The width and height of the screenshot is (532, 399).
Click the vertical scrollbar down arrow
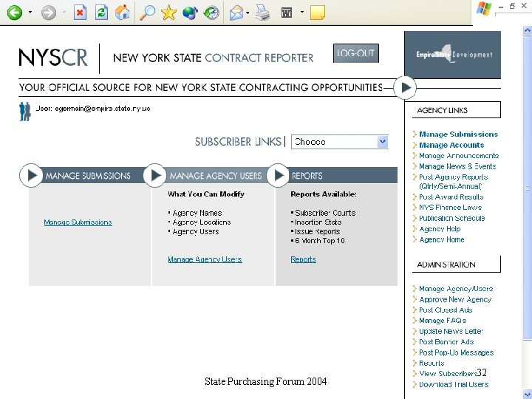tap(528, 395)
